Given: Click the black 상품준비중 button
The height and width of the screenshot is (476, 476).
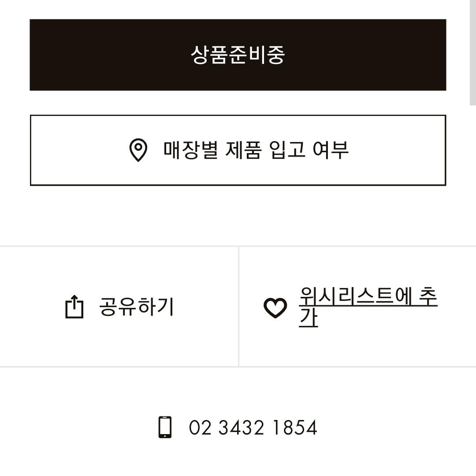Looking at the screenshot, I should 238,55.
